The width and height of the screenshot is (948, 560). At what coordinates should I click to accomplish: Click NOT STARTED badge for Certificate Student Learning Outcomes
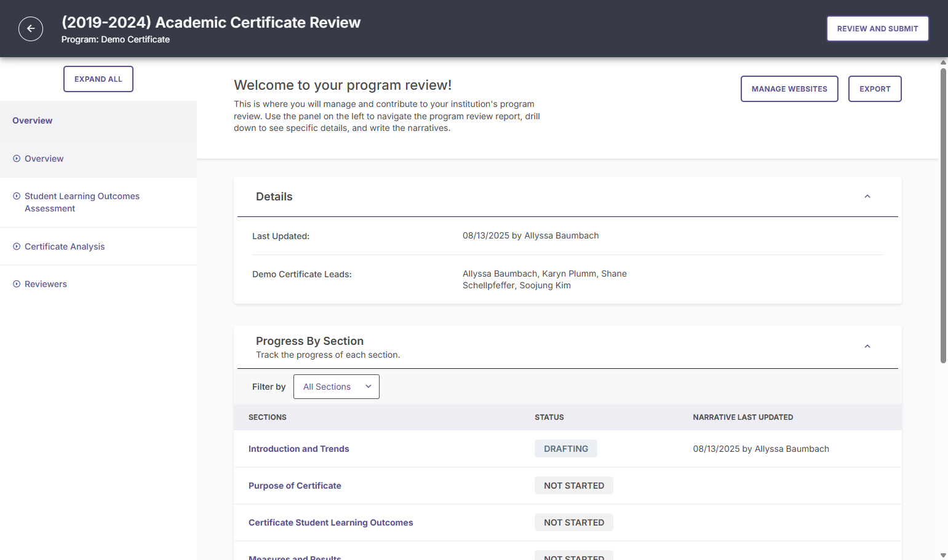tap(574, 523)
